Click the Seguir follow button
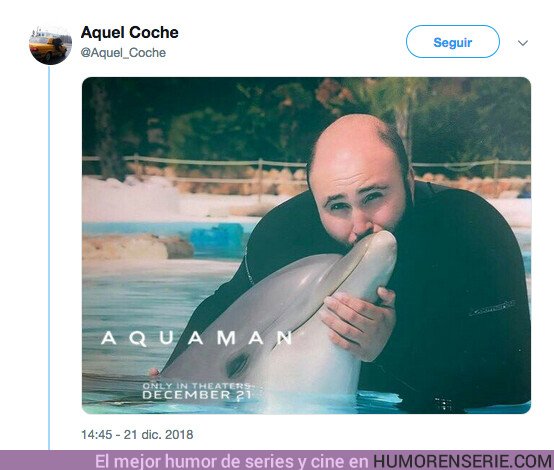 [453, 42]
